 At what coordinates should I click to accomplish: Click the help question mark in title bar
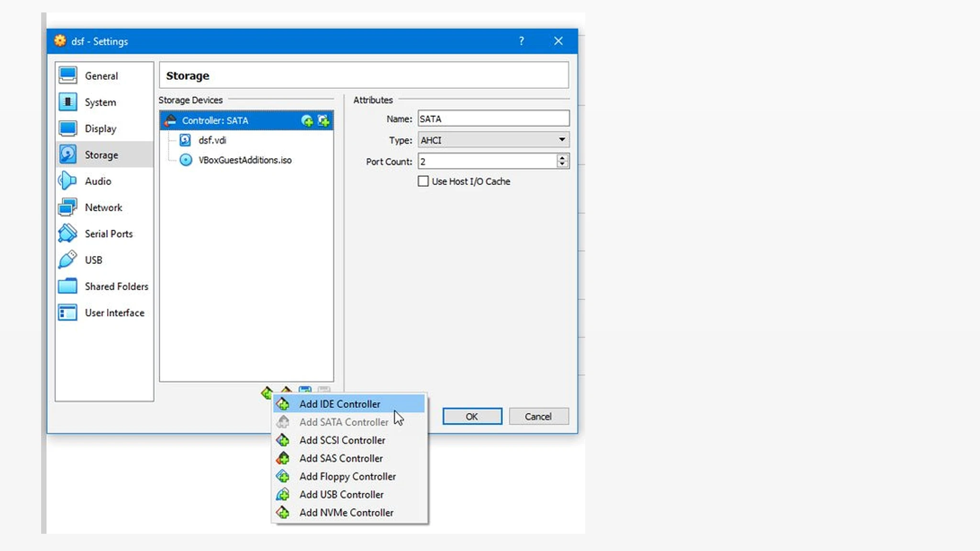522,41
